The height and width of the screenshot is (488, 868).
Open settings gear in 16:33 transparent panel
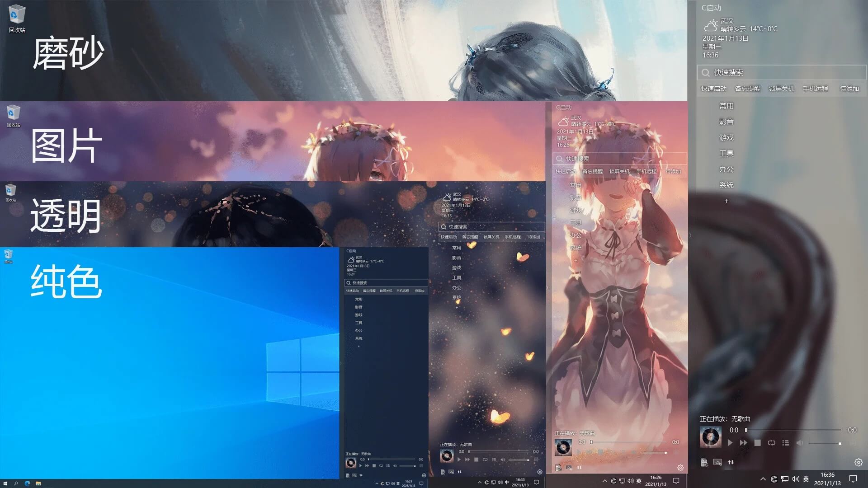(x=540, y=472)
